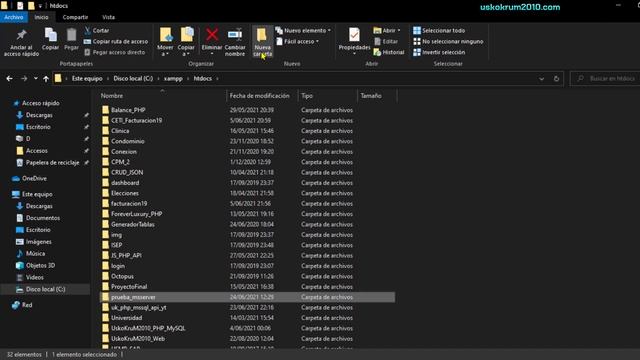
Task: Switch to the Compartir ribbon tab
Action: tap(75, 17)
